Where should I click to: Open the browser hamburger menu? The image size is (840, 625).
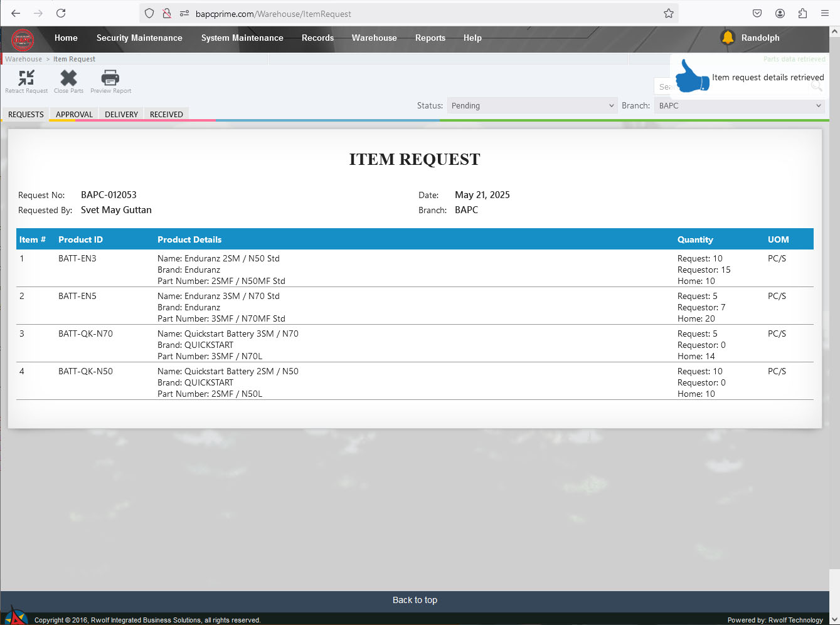coord(825,13)
